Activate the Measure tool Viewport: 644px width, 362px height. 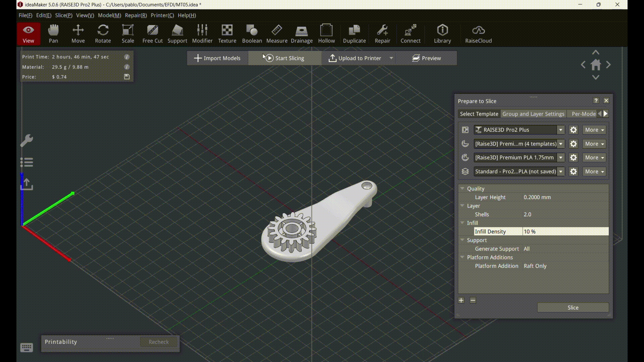277,34
